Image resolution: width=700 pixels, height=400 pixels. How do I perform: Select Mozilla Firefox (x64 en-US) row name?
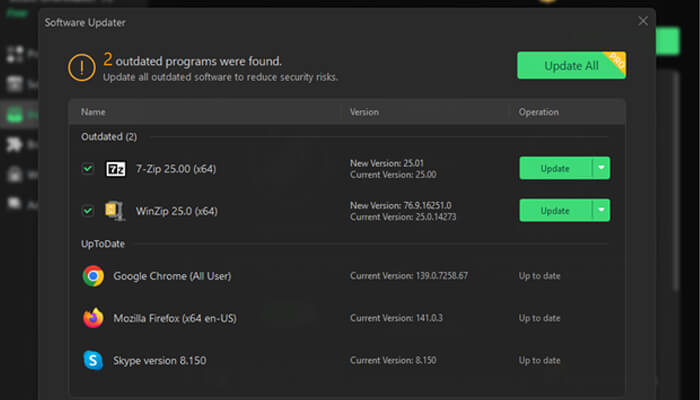175,318
